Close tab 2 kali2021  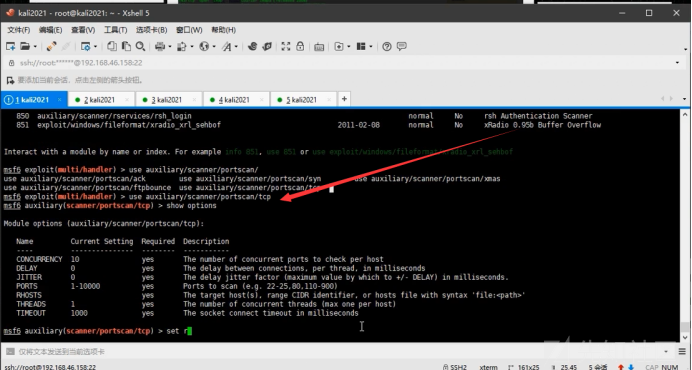[127, 100]
